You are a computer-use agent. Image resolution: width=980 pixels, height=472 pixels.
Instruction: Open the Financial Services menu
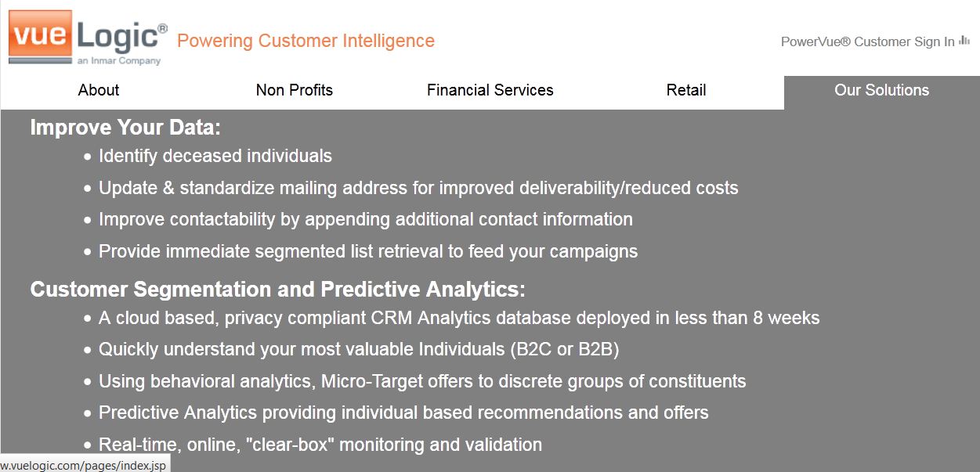[x=490, y=90]
